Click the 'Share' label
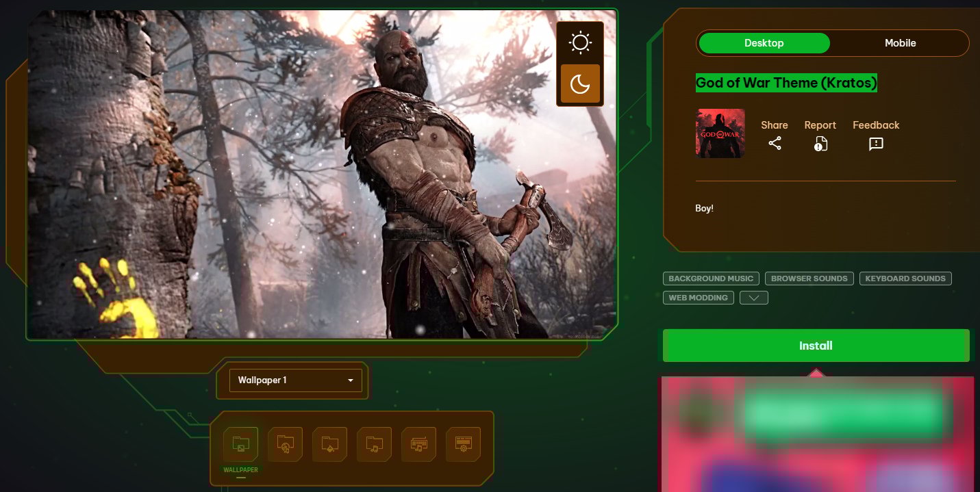This screenshot has height=492, width=980. coord(775,125)
